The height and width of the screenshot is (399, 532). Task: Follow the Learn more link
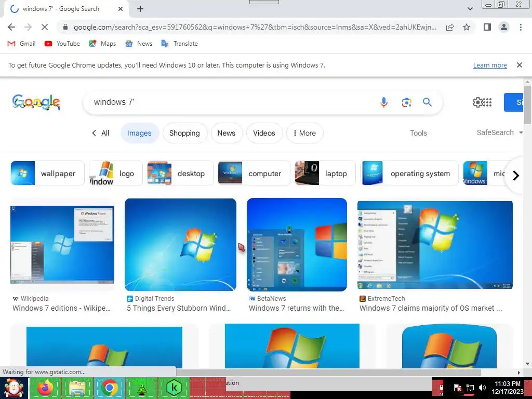tap(490, 65)
